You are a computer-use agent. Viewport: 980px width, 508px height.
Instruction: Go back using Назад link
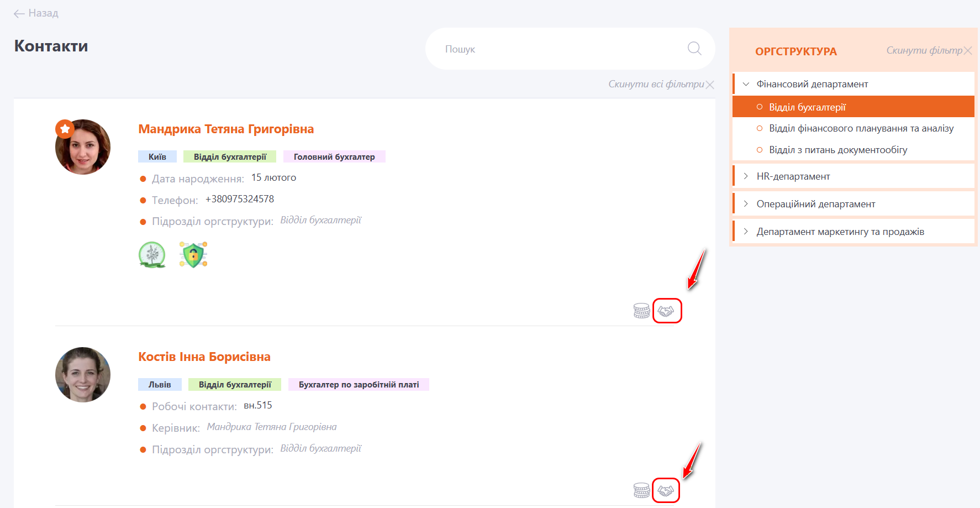click(x=36, y=13)
